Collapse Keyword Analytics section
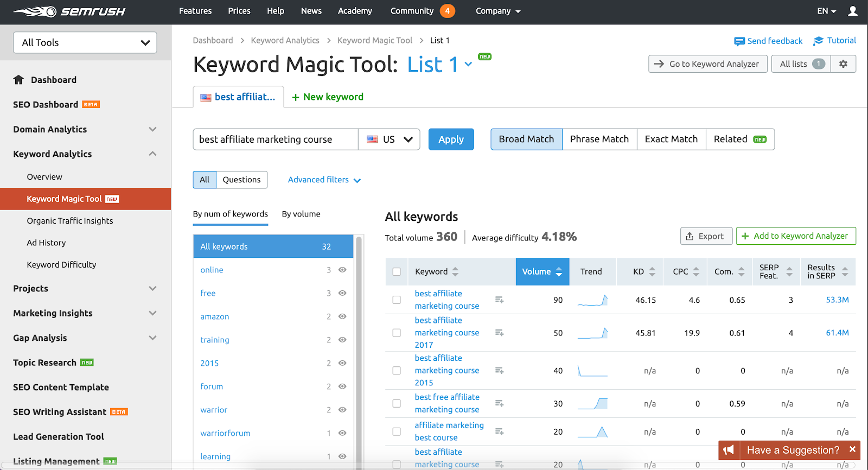Screen dimensions: 868x470 (152, 154)
